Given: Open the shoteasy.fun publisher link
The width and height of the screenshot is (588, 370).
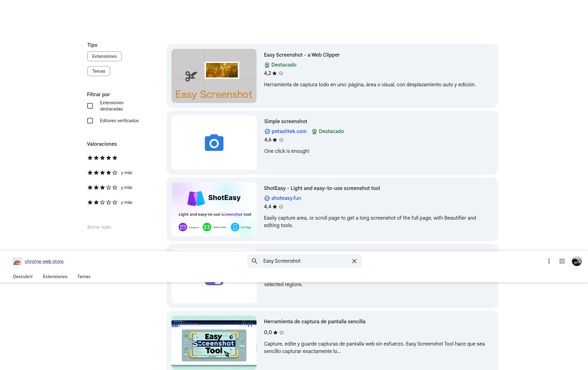Looking at the screenshot, I should pyautogui.click(x=286, y=198).
